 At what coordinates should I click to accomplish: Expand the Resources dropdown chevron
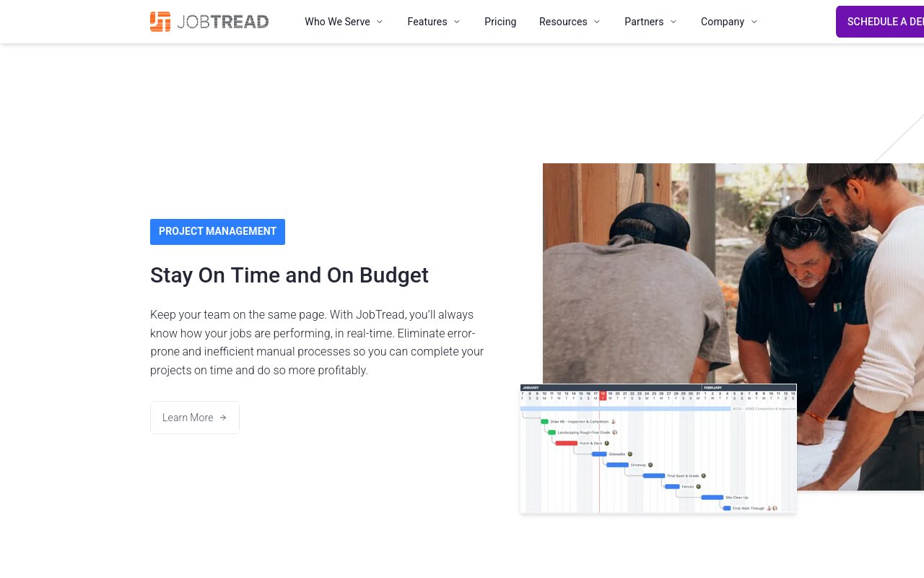click(597, 22)
